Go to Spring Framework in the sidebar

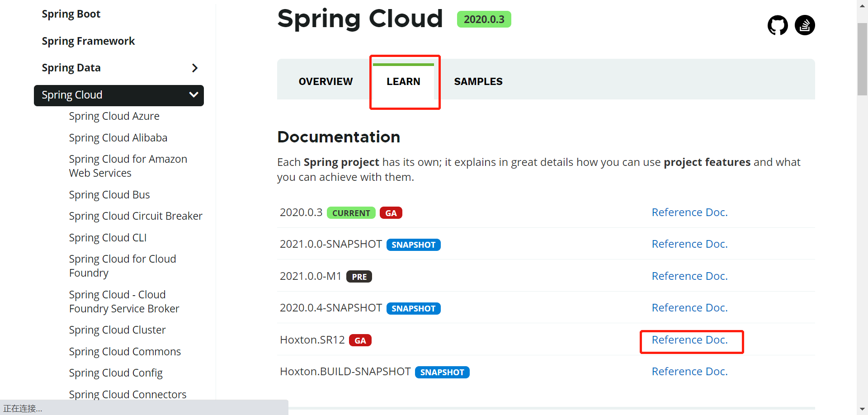(88, 41)
